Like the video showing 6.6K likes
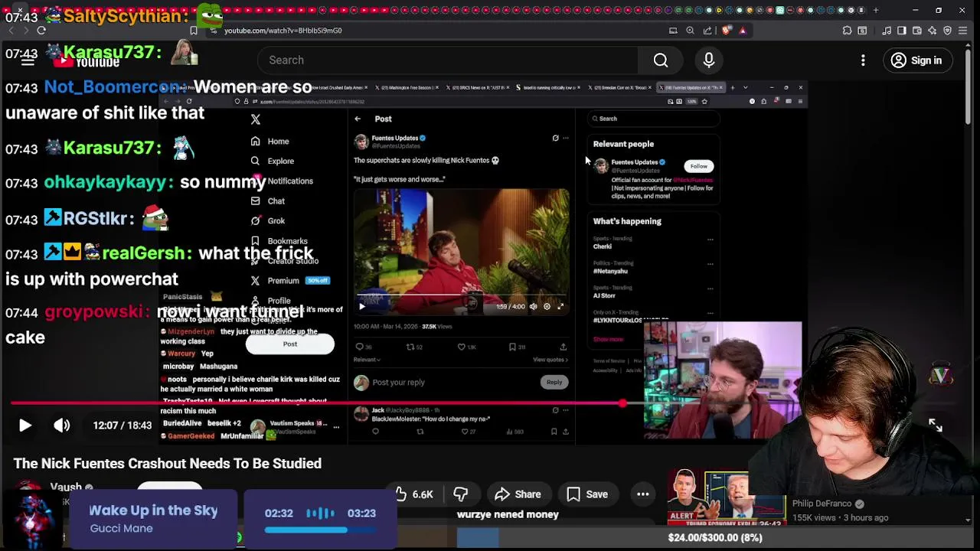 414,494
